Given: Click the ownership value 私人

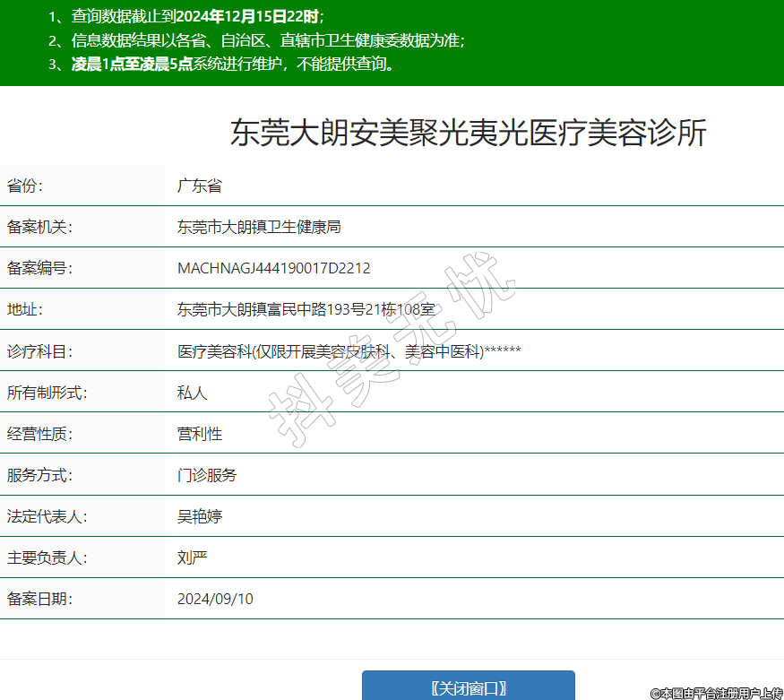Looking at the screenshot, I should tap(192, 393).
